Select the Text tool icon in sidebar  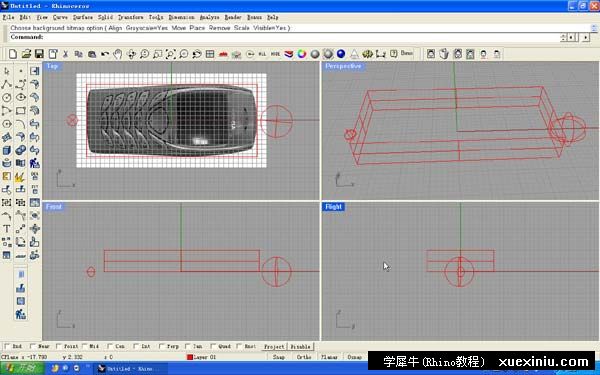pos(7,229)
